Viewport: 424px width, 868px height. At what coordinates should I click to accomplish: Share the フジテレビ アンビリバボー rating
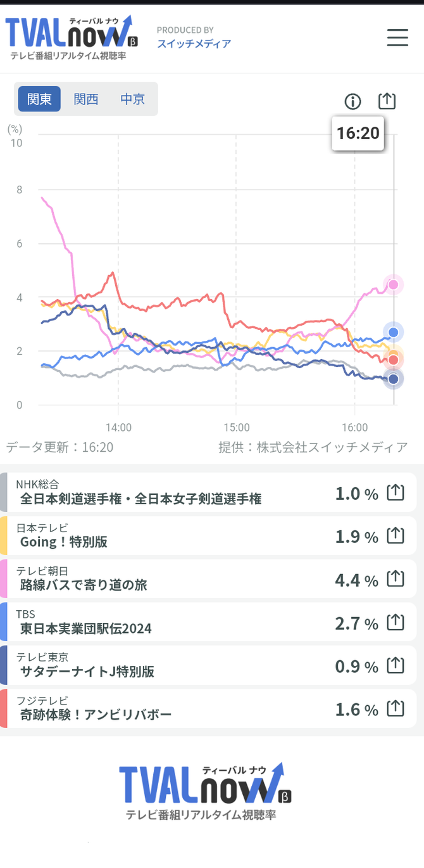click(396, 708)
